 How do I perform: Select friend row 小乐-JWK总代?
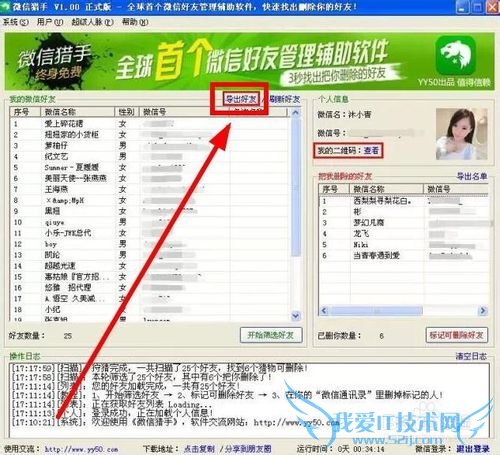(x=150, y=233)
